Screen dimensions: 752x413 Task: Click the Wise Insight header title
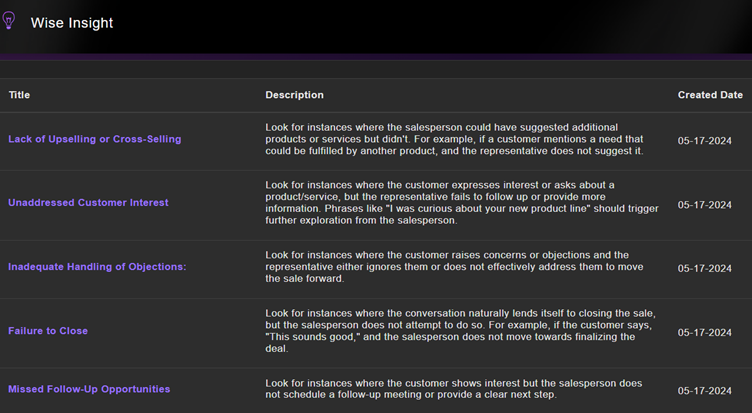pos(72,23)
